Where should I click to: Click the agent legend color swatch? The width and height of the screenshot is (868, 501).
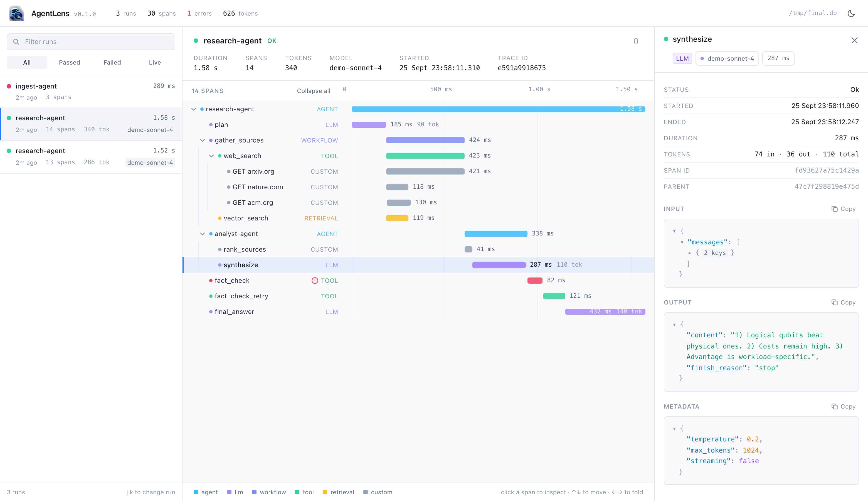(196, 492)
